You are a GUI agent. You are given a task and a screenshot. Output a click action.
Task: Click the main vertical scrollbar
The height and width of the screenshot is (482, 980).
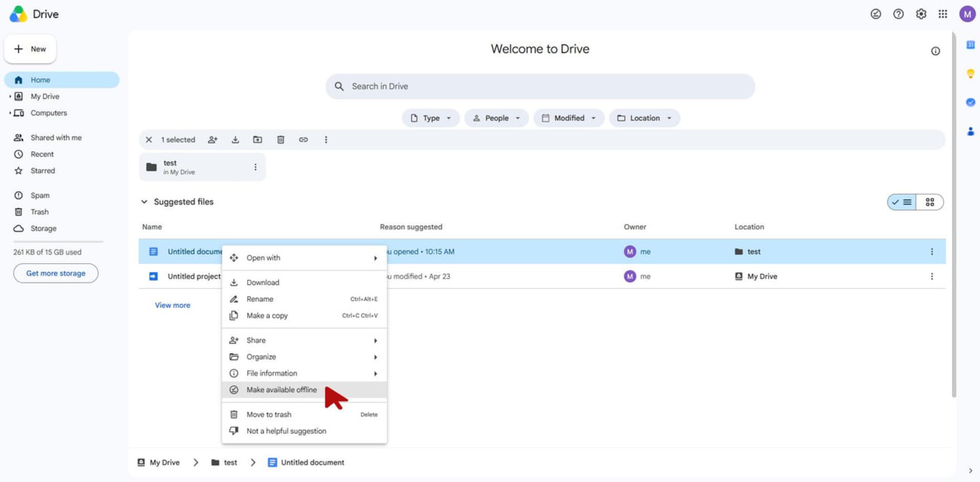(x=953, y=214)
